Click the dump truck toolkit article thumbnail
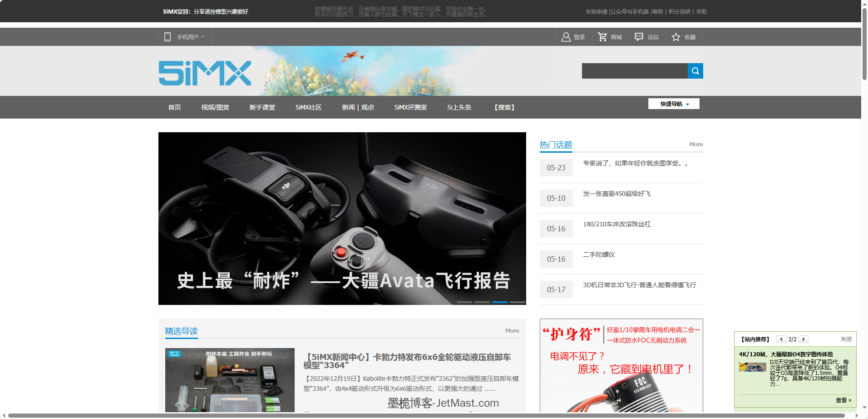The height and width of the screenshot is (419, 868). point(230,380)
